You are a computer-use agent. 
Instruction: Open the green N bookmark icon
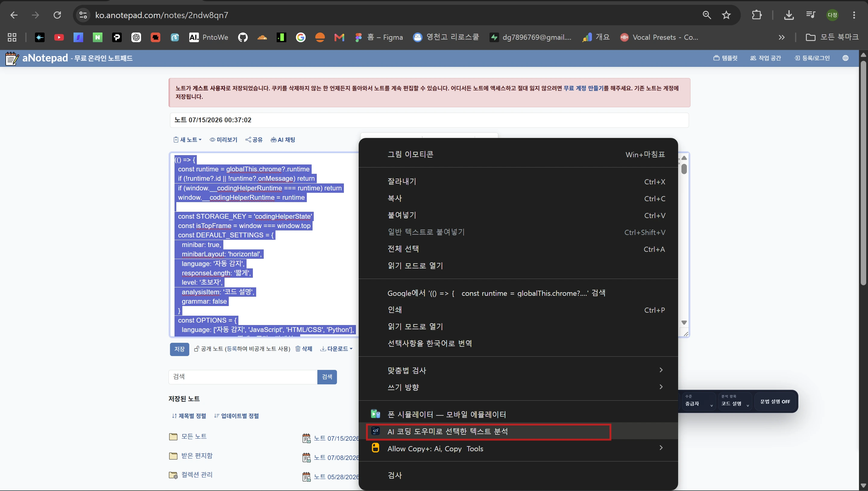click(x=97, y=37)
